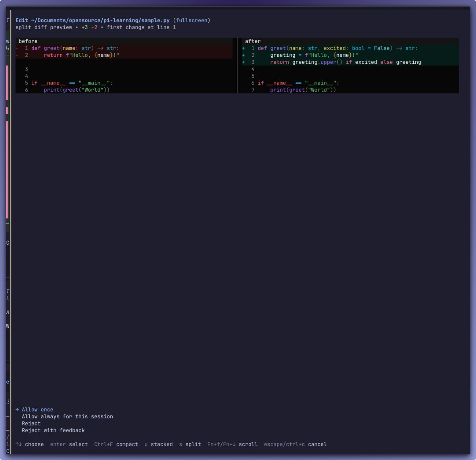This screenshot has width=476, height=460.
Task: Choose "Allow always for this session"
Action: tap(67, 416)
